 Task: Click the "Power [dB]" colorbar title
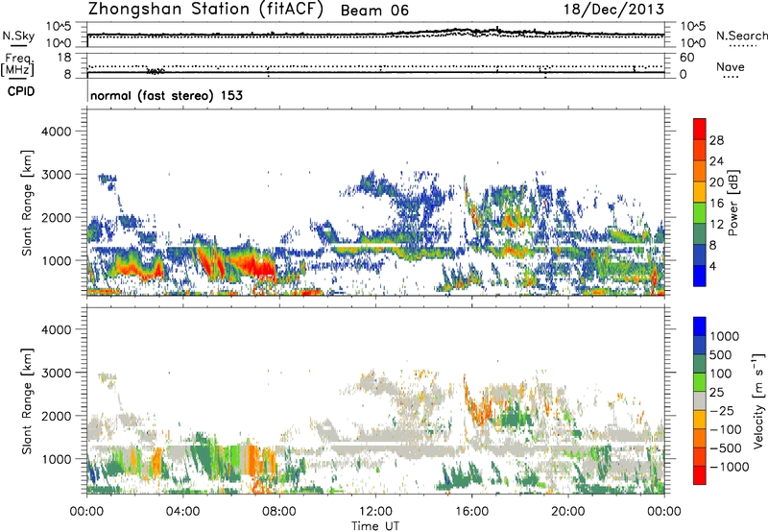coord(732,203)
